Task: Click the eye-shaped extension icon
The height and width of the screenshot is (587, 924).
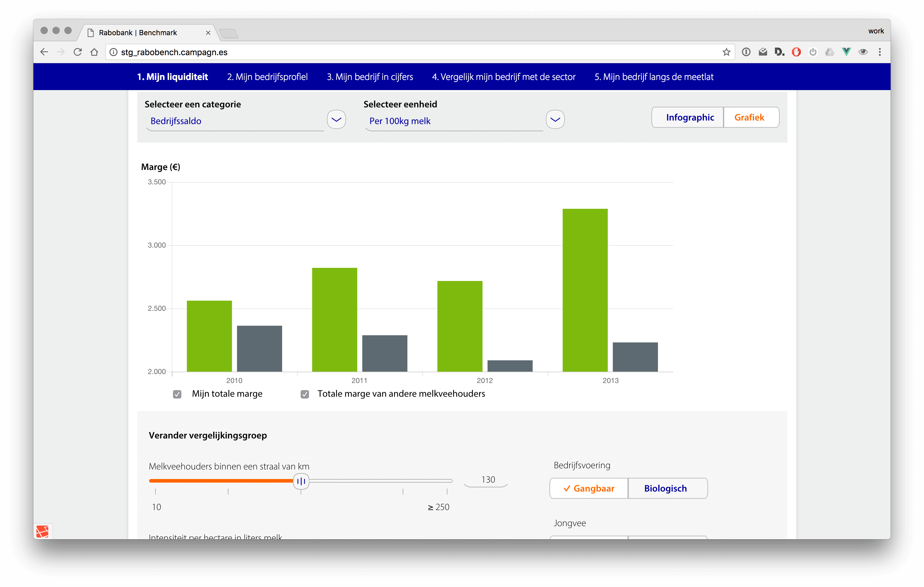Action: pos(863,52)
